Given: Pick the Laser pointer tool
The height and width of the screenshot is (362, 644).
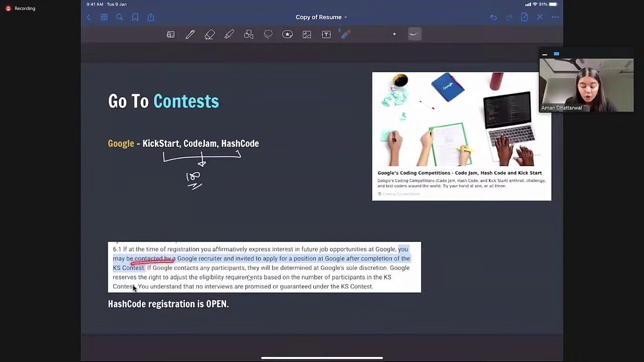Looking at the screenshot, I should [345, 35].
